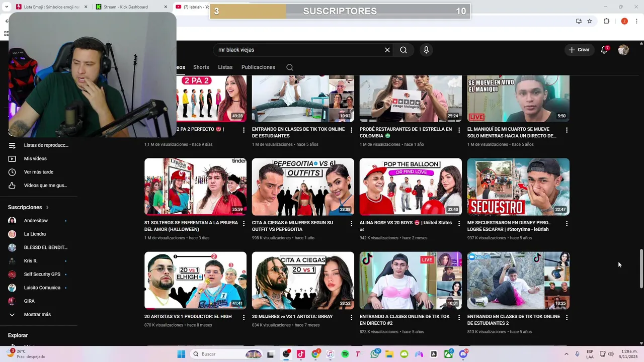Viewport: 644px width, 362px height.
Task: Activate voice search microphone
Action: [426, 50]
